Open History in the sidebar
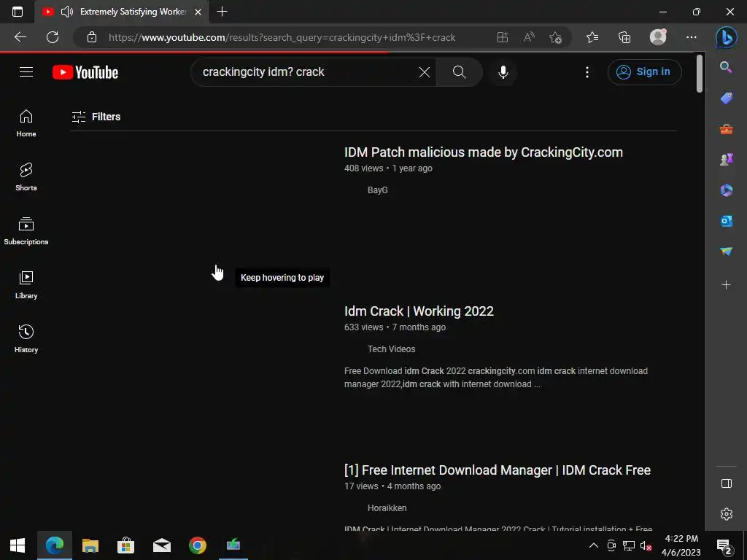This screenshot has height=560, width=747. tap(26, 338)
